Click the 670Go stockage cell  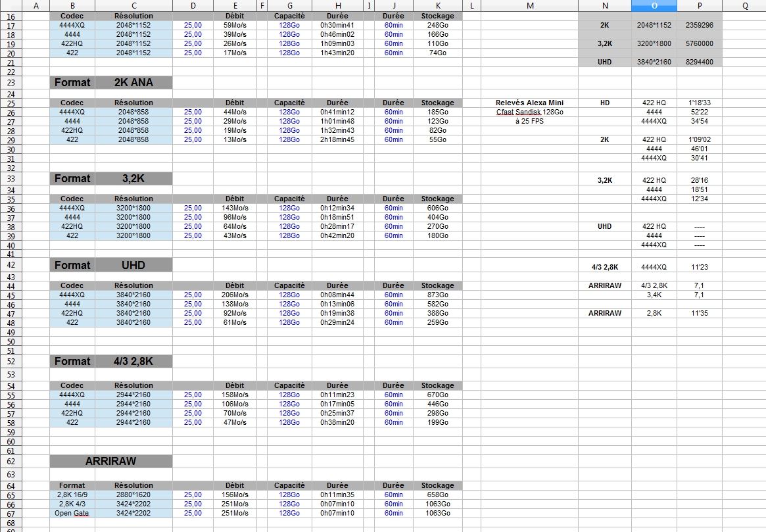coord(438,395)
